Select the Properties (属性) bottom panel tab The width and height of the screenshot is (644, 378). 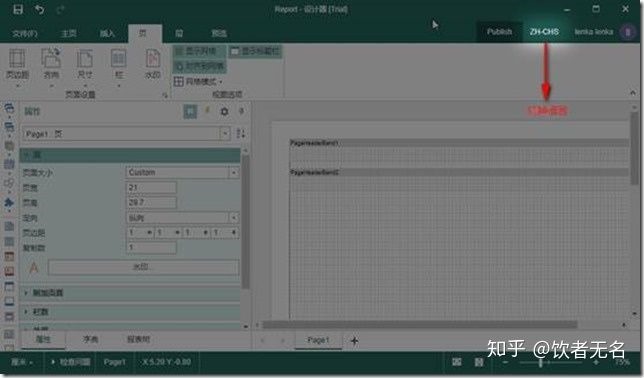[43, 339]
